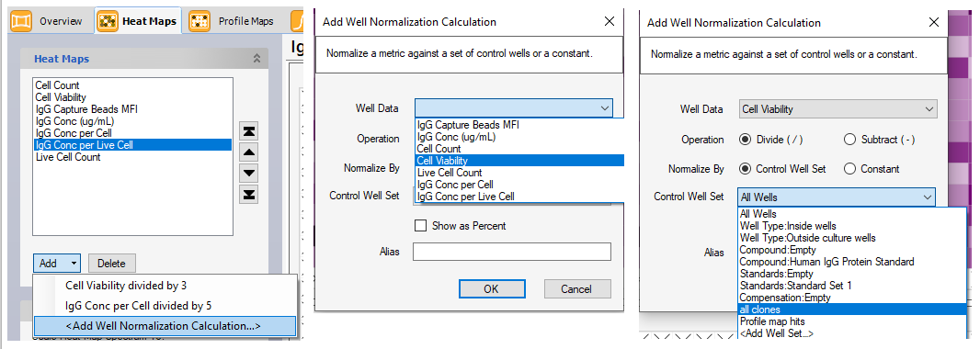The image size is (980, 349).
Task: Move selected heat map down one
Action: click(x=249, y=173)
